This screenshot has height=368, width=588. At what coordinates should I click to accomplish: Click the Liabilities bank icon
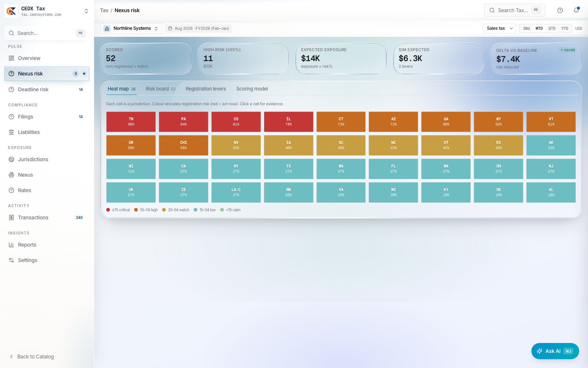pyautogui.click(x=11, y=132)
